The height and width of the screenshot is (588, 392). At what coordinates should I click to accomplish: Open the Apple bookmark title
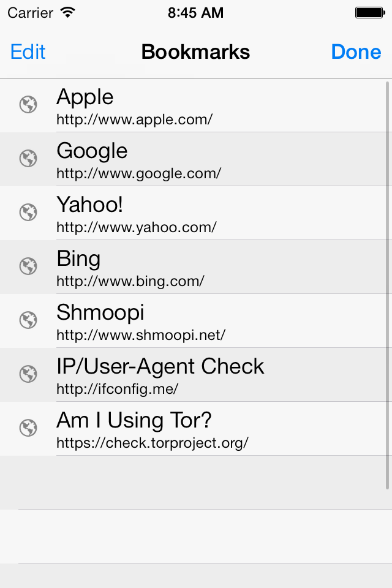tap(85, 97)
